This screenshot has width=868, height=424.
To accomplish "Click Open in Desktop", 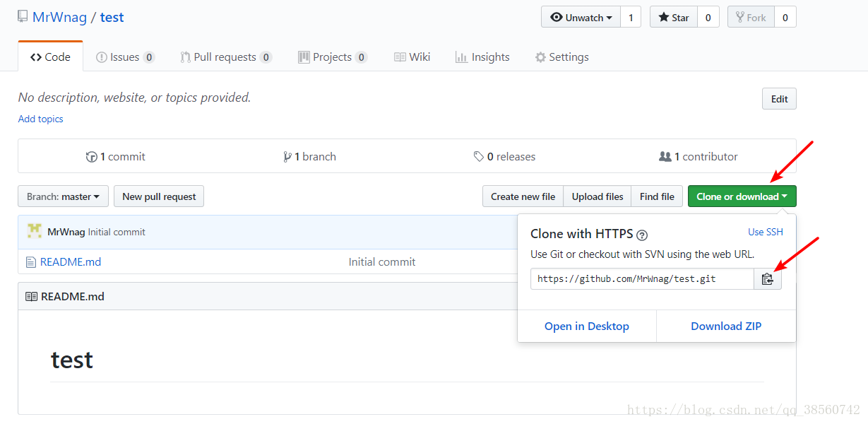I will [587, 326].
